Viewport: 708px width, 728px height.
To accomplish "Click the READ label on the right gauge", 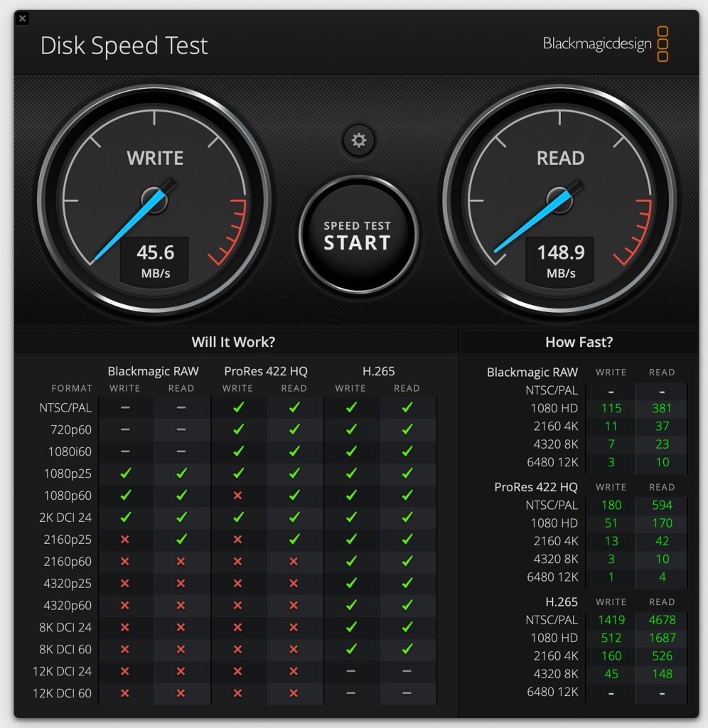I will [x=560, y=159].
